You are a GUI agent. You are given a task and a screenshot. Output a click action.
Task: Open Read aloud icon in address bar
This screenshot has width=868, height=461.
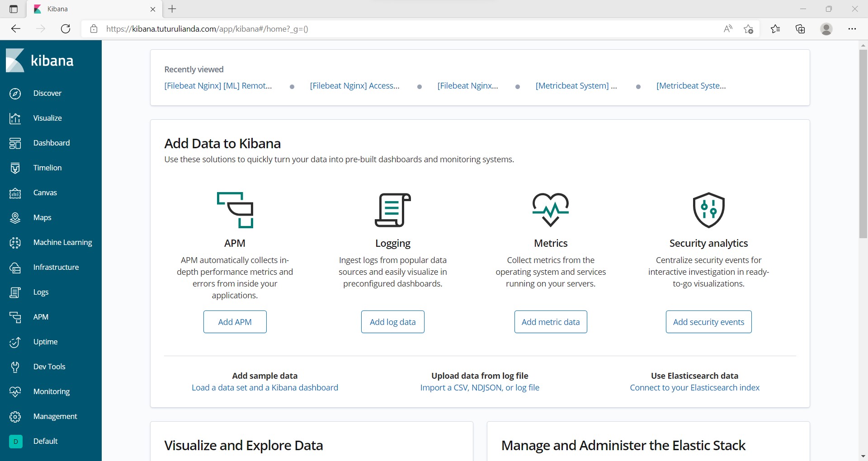pyautogui.click(x=728, y=29)
